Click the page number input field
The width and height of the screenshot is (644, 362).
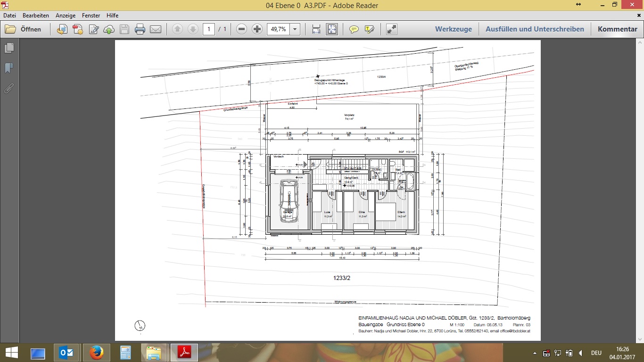coord(209,29)
